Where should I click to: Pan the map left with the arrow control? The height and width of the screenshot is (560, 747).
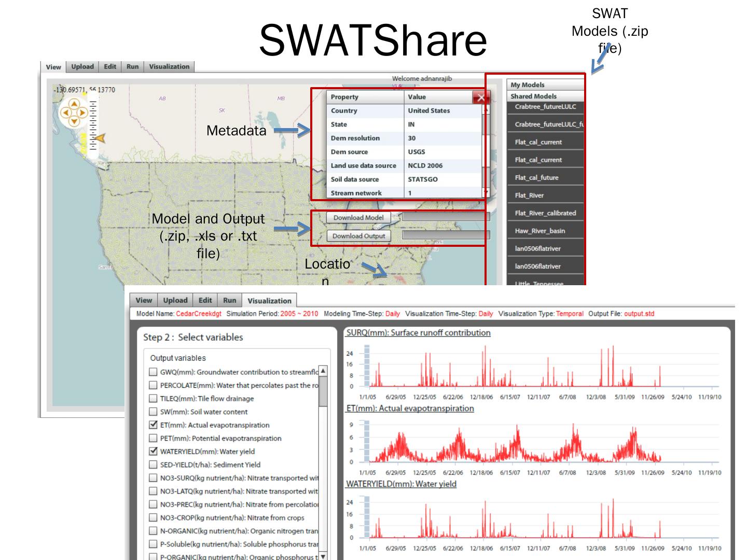click(66, 113)
